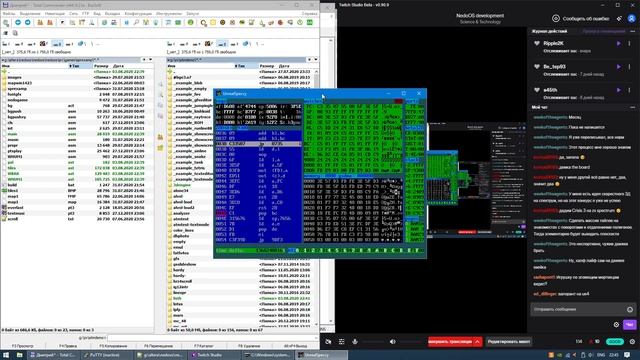Replay the a4tith follow alert
The image size is (640, 360).
coord(619,90)
